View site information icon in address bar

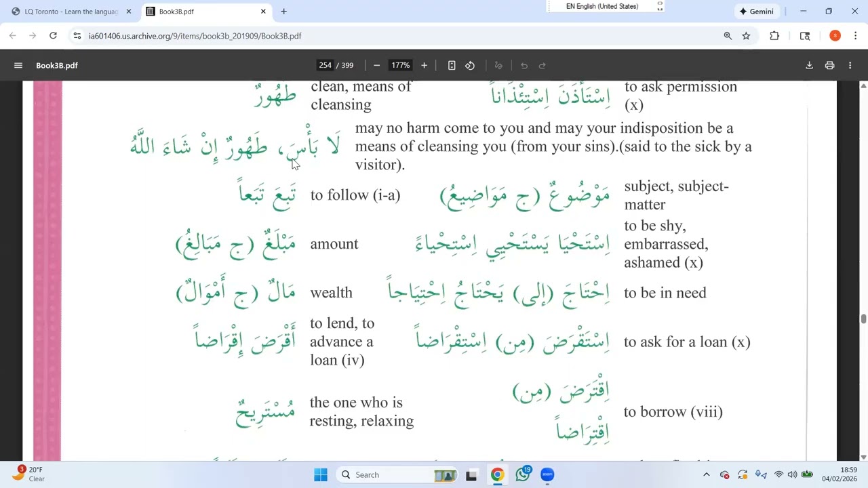[x=77, y=35]
